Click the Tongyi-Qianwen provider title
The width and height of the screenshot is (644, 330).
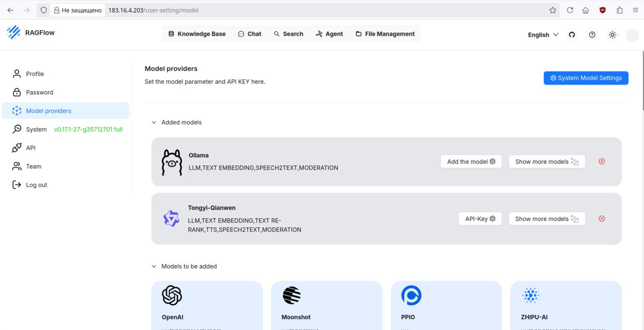click(212, 208)
